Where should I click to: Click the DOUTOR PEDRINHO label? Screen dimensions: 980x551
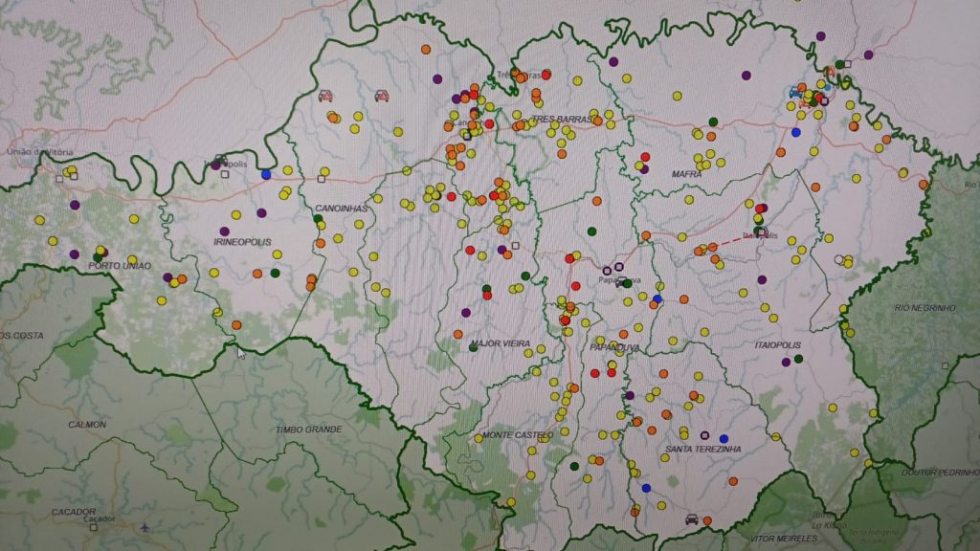(940, 473)
